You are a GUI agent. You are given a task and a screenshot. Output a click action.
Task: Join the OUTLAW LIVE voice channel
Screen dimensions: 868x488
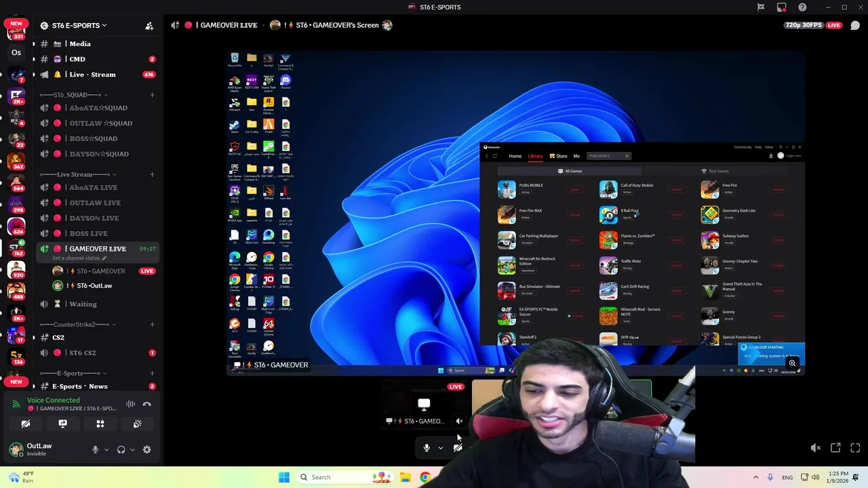point(98,203)
